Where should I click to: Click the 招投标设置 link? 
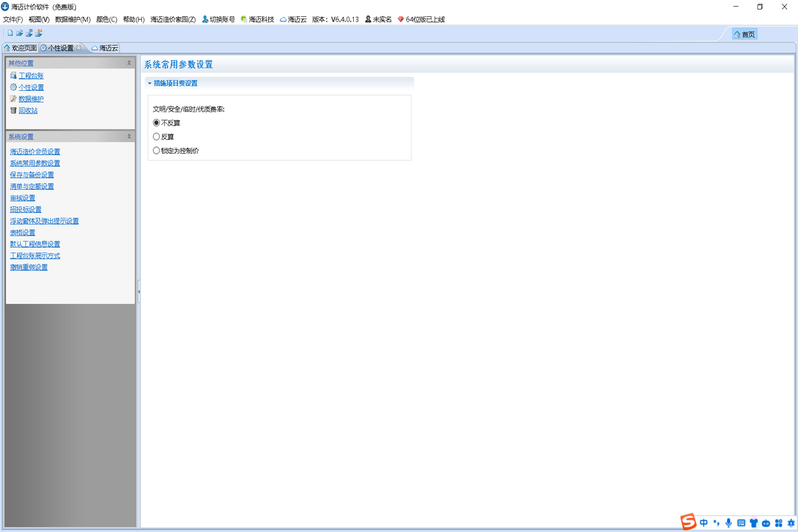pyautogui.click(x=26, y=210)
